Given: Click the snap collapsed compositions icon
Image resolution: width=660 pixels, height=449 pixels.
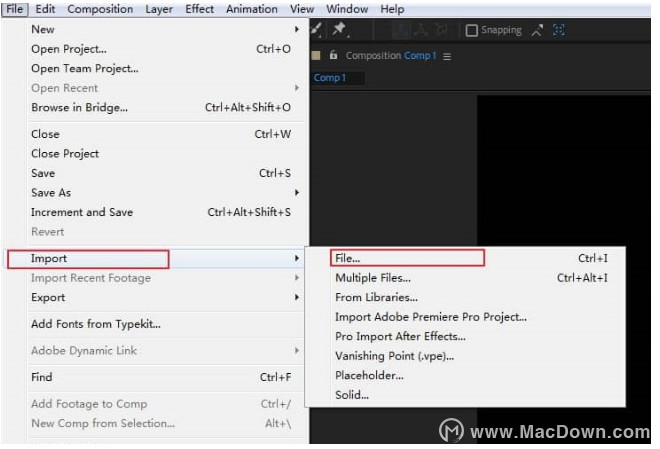Looking at the screenshot, I should pyautogui.click(x=559, y=30).
